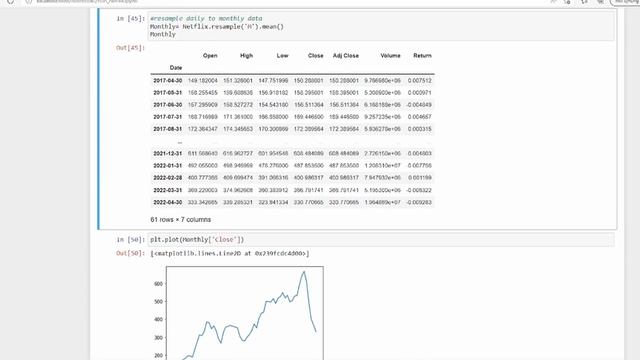Click the Close column header
The width and height of the screenshot is (640, 360).
(x=316, y=56)
